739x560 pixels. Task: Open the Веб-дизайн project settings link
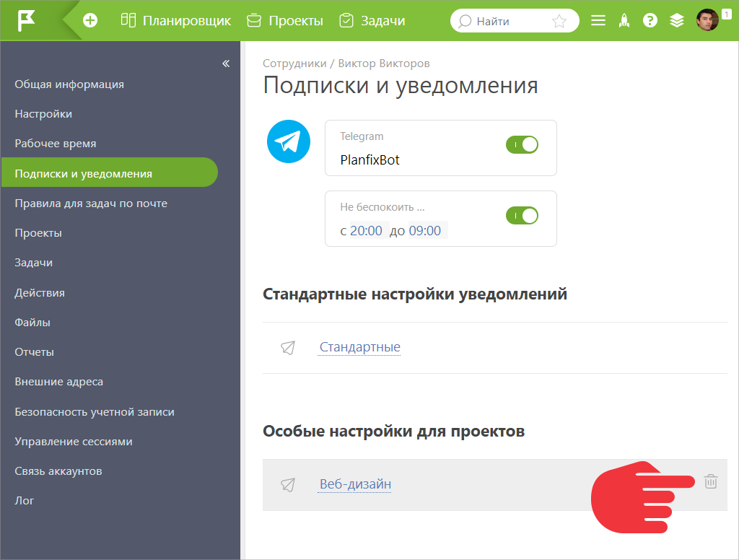click(355, 484)
